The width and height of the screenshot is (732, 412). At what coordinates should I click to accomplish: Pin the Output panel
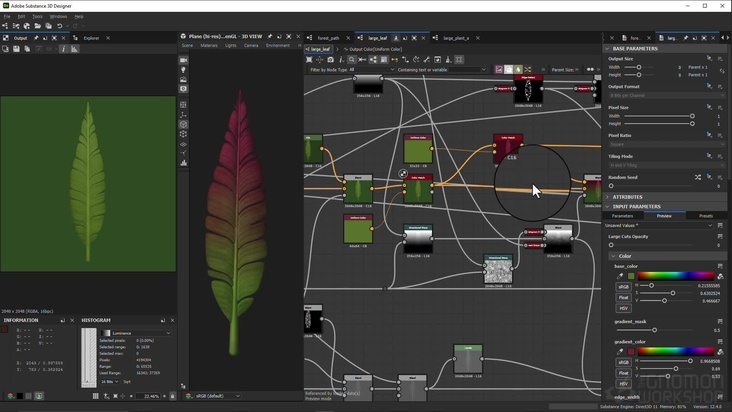click(36, 38)
